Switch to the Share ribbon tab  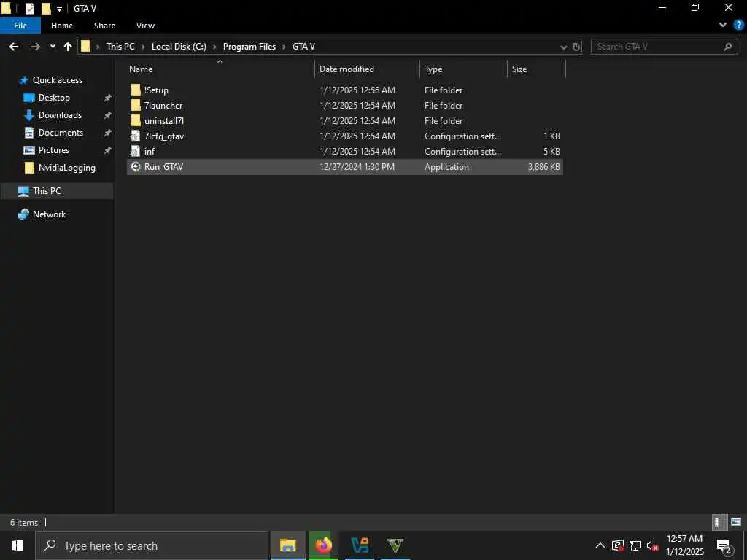(x=104, y=26)
